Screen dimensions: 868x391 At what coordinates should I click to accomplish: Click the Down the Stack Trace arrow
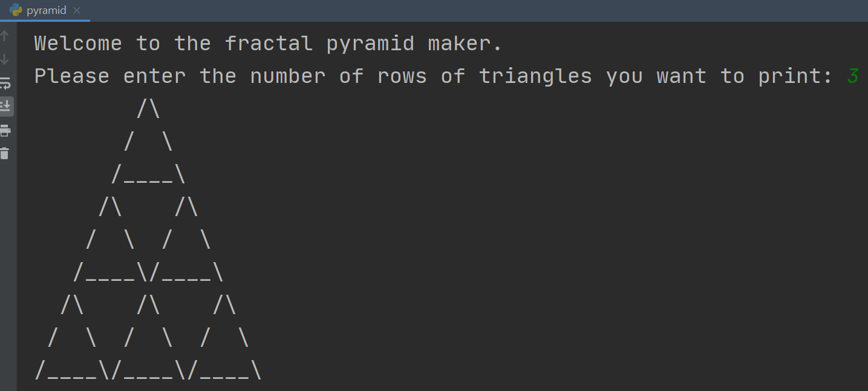5,59
